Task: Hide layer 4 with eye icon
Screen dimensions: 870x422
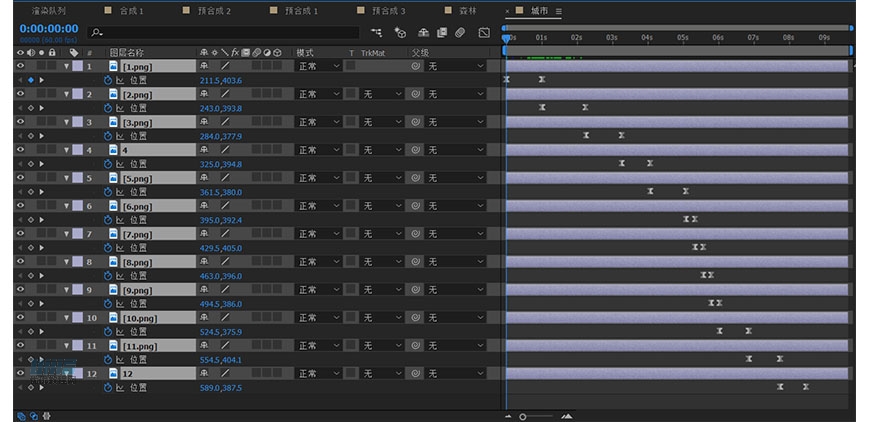Action: 21,150
